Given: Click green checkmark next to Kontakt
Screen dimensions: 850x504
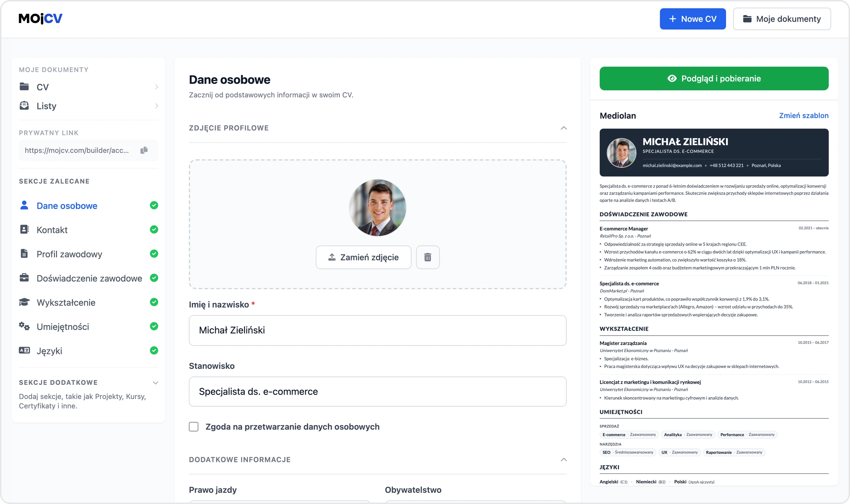Looking at the screenshot, I should tap(154, 229).
